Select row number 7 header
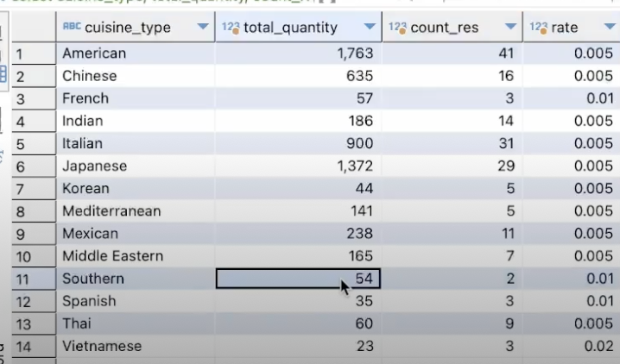The height and width of the screenshot is (364, 620). [x=34, y=188]
